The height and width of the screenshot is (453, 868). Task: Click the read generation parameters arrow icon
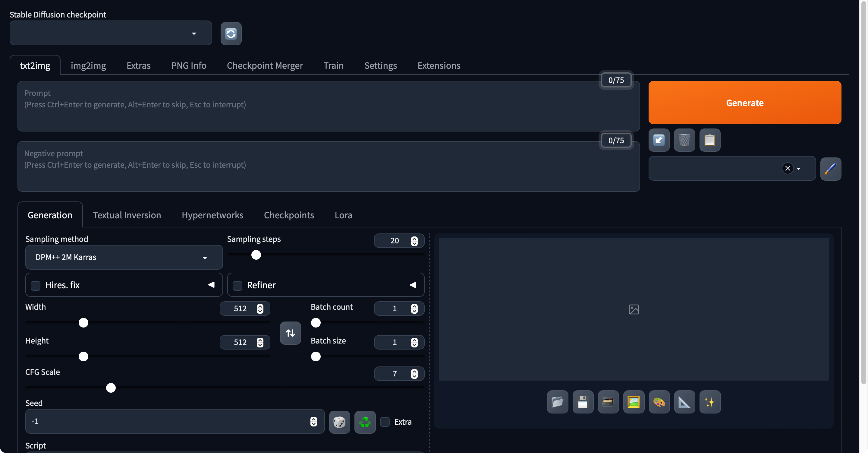[659, 140]
